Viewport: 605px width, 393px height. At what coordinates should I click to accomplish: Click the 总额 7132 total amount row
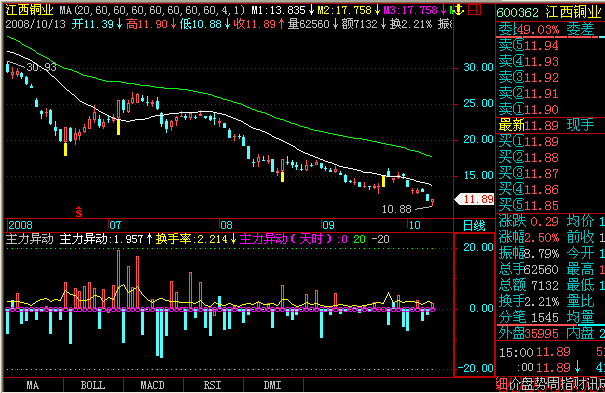click(x=529, y=285)
